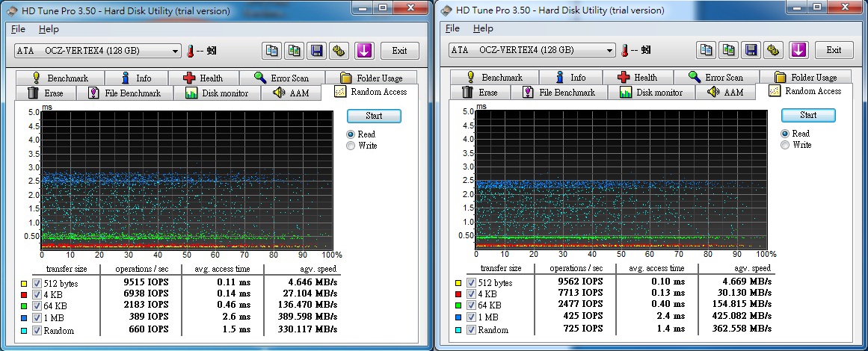Open options wrench icon in right window
The height and width of the screenshot is (351, 868).
point(775,50)
